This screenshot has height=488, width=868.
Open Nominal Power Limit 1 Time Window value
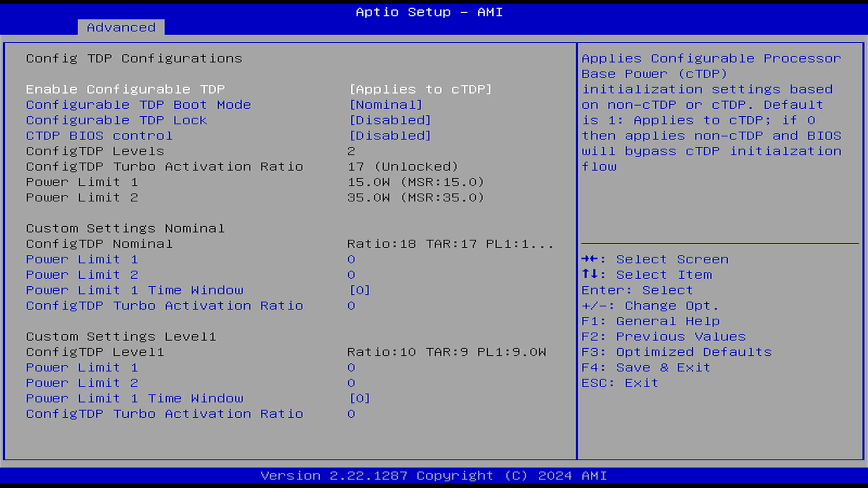[x=360, y=290]
